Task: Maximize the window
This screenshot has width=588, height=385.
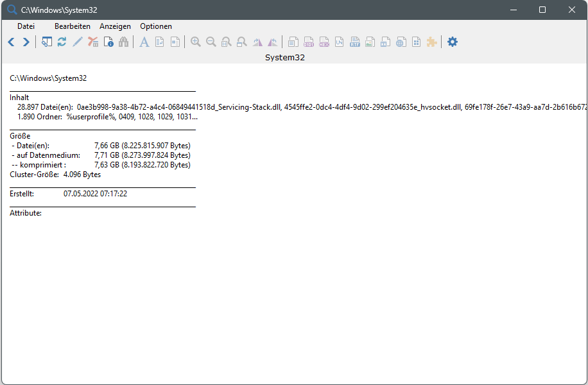Action: pyautogui.click(x=542, y=10)
